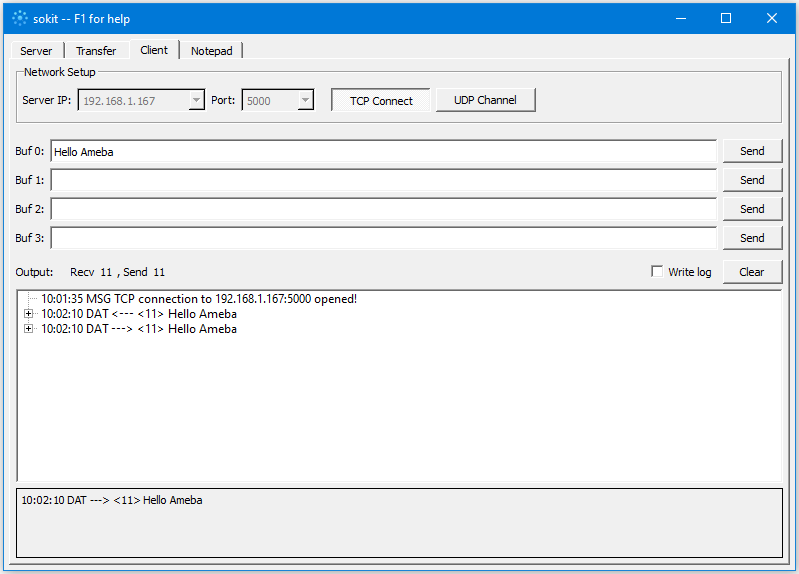Viewport: 799px width, 574px height.
Task: Expand the Port dropdown list
Action: (305, 100)
